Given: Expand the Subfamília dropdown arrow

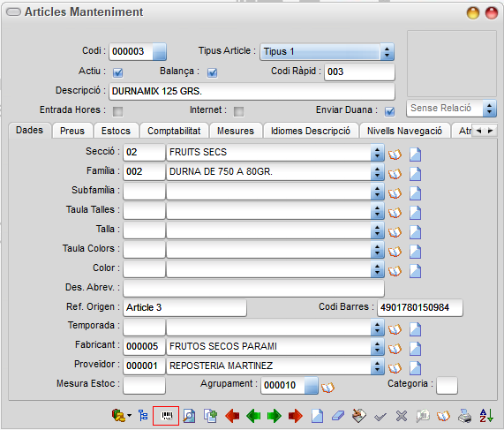Looking at the screenshot, I should point(378,191).
